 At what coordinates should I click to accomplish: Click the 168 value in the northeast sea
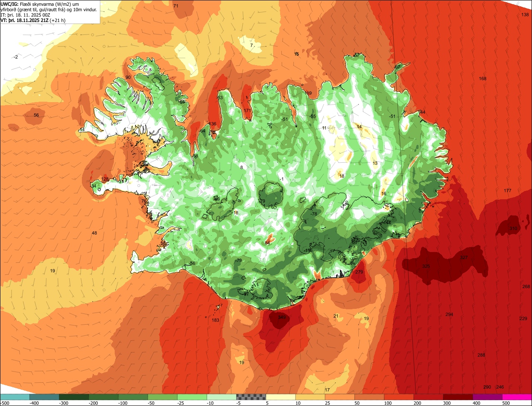[483, 79]
